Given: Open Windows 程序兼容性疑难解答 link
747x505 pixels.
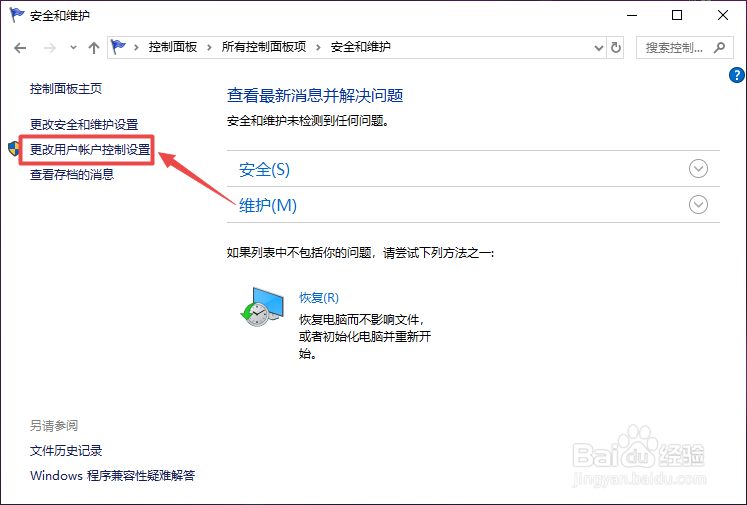Looking at the screenshot, I should click(112, 475).
